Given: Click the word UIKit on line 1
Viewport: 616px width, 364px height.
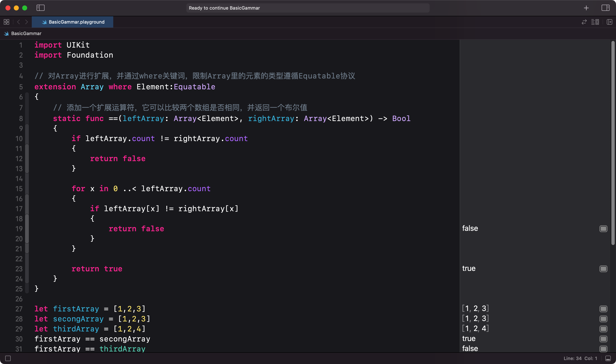Looking at the screenshot, I should [x=78, y=45].
